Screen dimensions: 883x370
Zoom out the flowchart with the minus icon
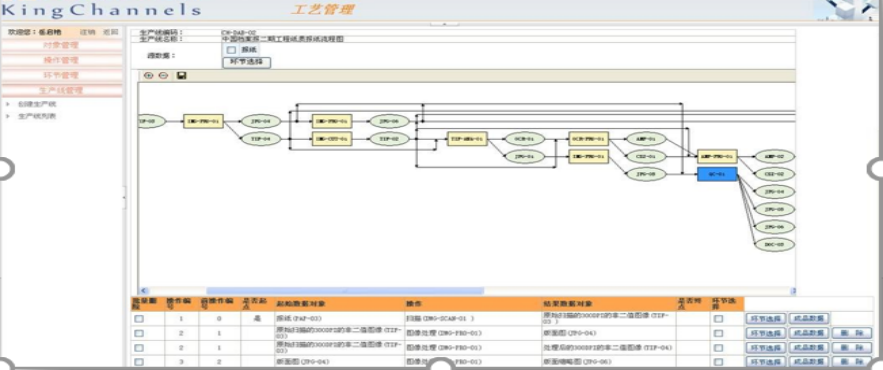163,75
